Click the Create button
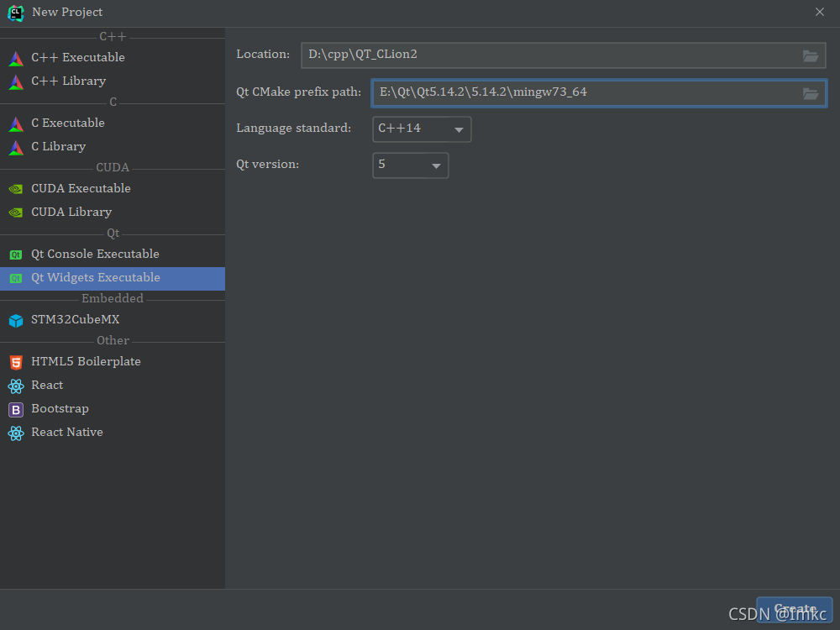 coord(795,610)
